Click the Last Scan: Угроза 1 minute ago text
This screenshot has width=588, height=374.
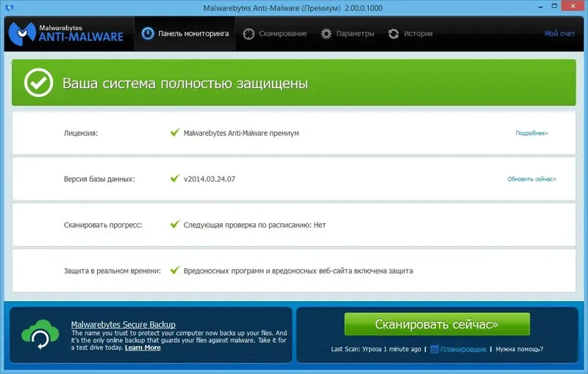click(x=376, y=349)
